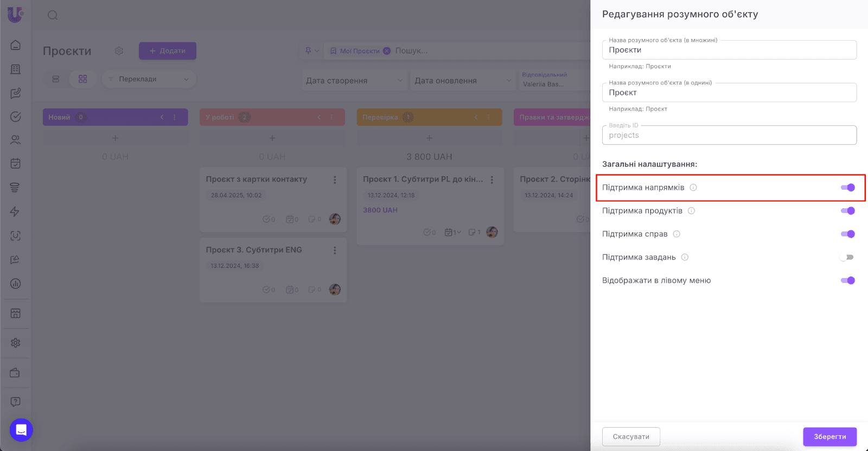Open tasks checkmark circle icon in sidebar

pyautogui.click(x=16, y=117)
